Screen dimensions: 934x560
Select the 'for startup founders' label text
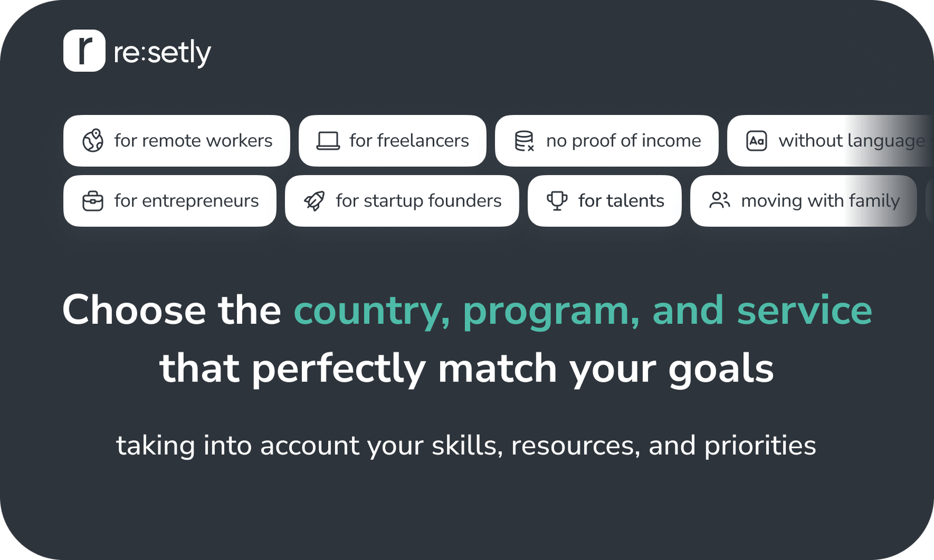coord(419,201)
